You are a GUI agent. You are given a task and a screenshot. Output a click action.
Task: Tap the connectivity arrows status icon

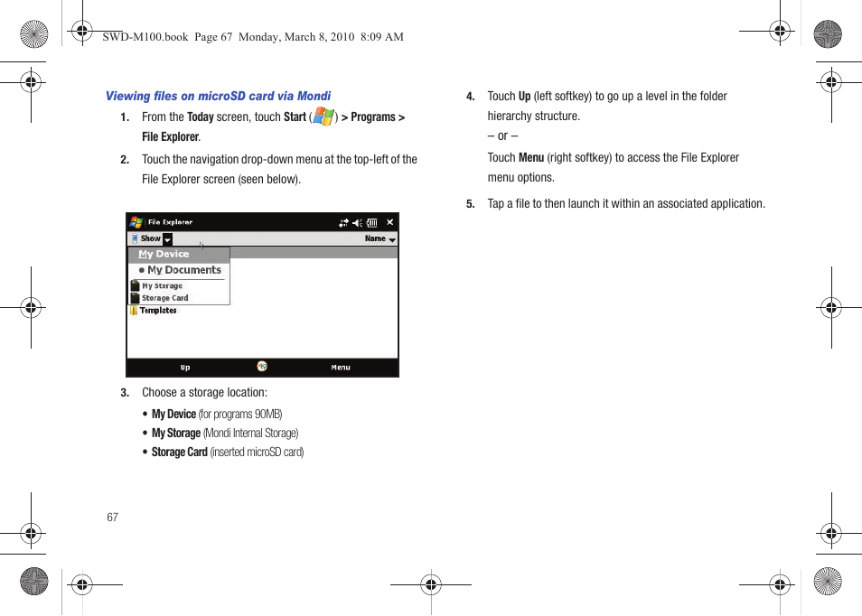pos(343,222)
